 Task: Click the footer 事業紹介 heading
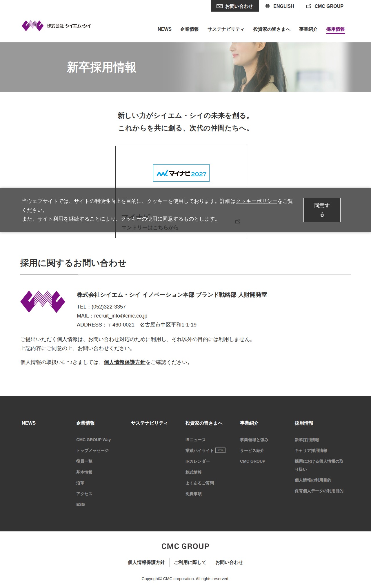pyautogui.click(x=249, y=423)
